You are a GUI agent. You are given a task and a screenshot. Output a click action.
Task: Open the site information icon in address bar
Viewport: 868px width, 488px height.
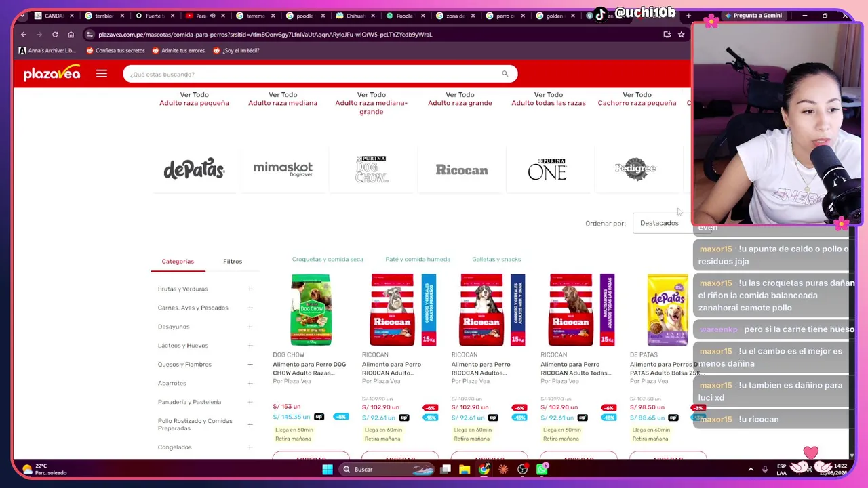(90, 34)
